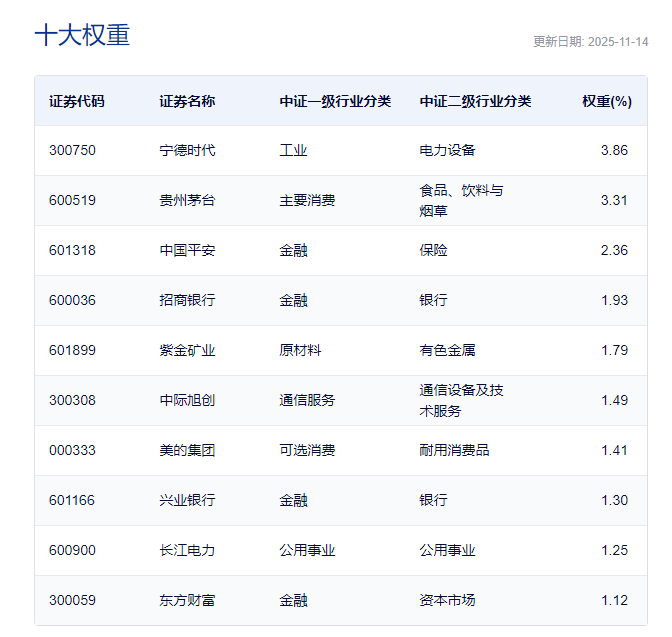Click 公用事业 in the first-level industry column

pos(307,550)
